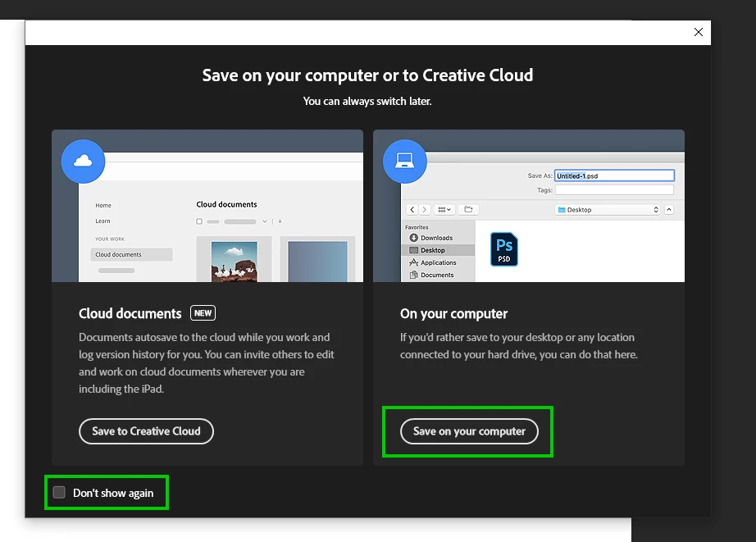756x542 pixels.
Task: Select Cloud documents sidebar item
Action: (131, 255)
